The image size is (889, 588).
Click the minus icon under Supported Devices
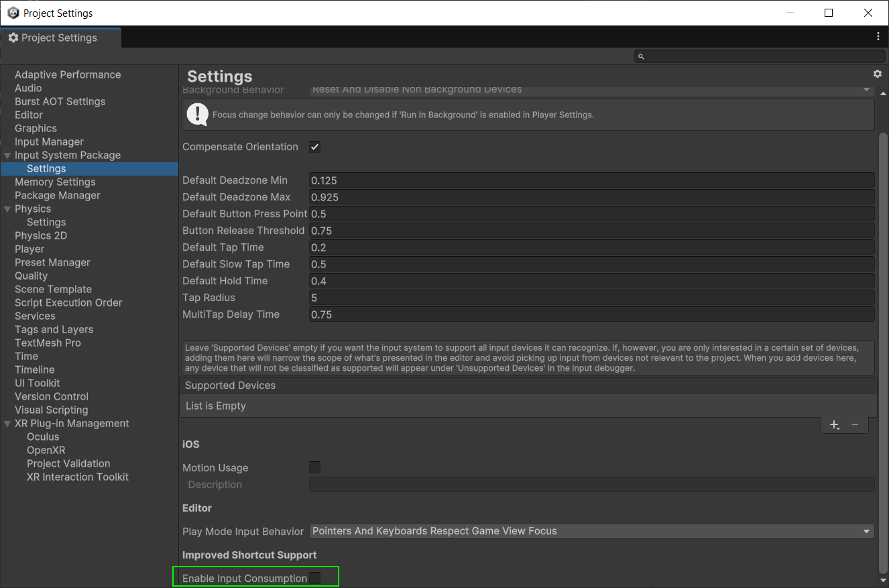[854, 424]
